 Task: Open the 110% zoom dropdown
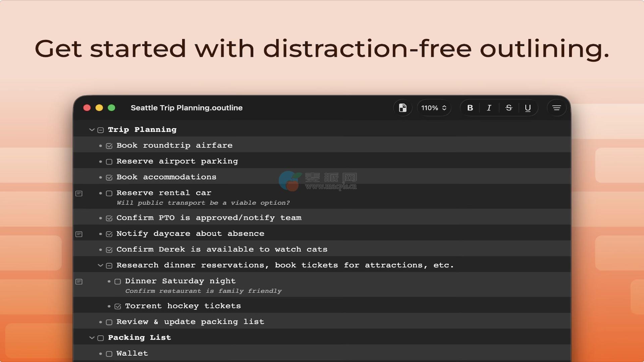point(434,108)
